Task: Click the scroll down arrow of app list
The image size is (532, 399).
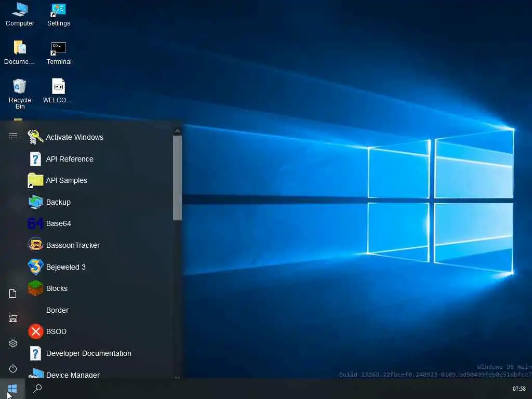Action: (177, 377)
